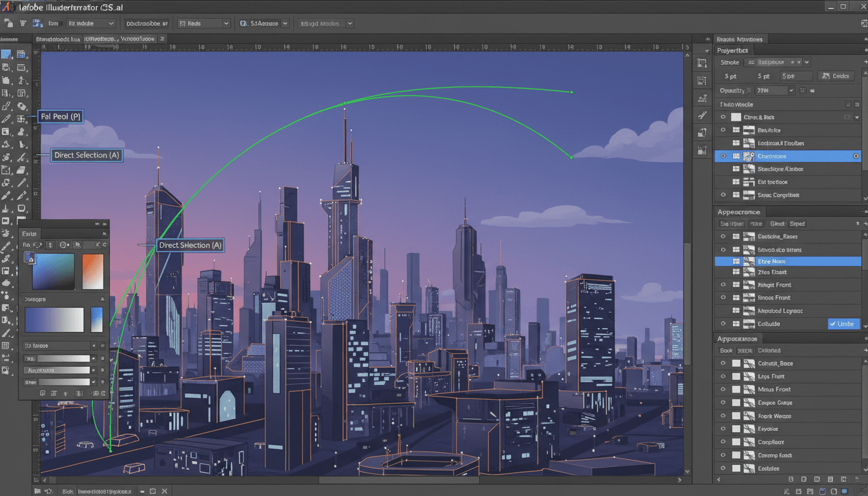Switch to the Appearance panel tab
The image size is (868, 496).
coord(739,211)
